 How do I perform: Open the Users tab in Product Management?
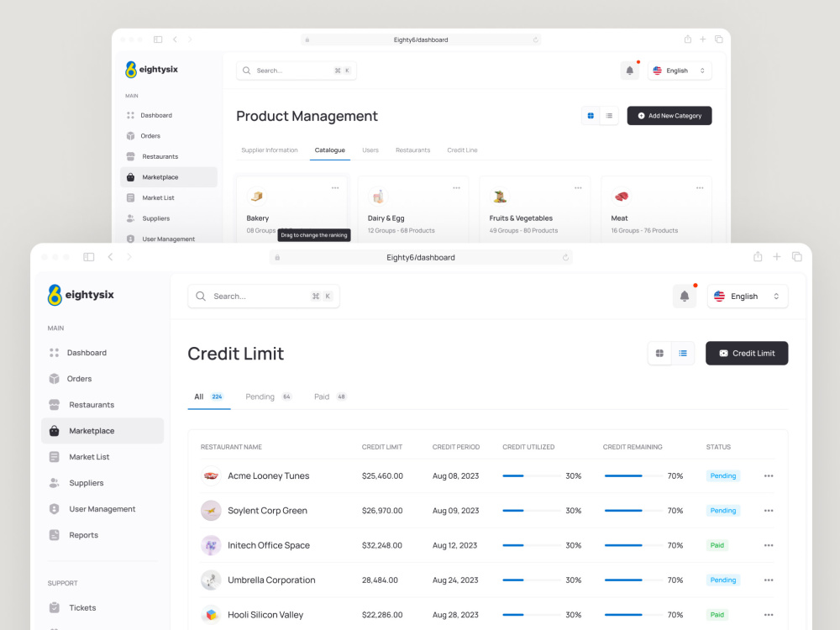point(370,150)
